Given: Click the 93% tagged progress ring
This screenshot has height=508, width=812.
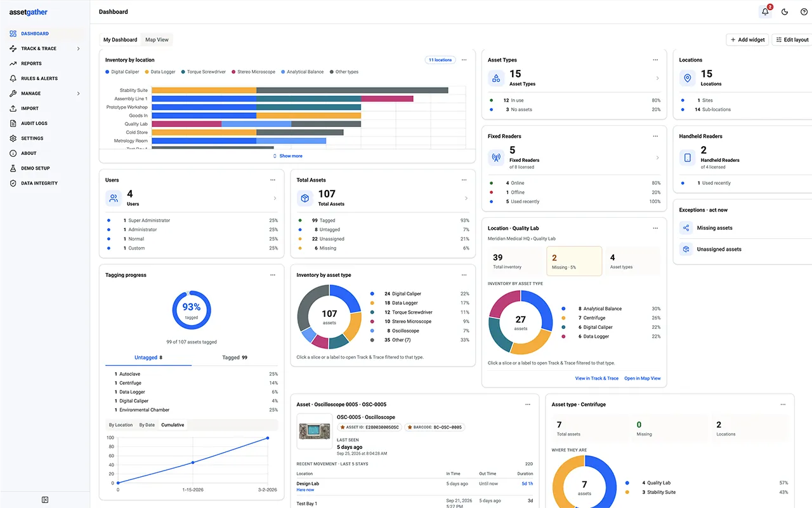Looking at the screenshot, I should point(192,310).
